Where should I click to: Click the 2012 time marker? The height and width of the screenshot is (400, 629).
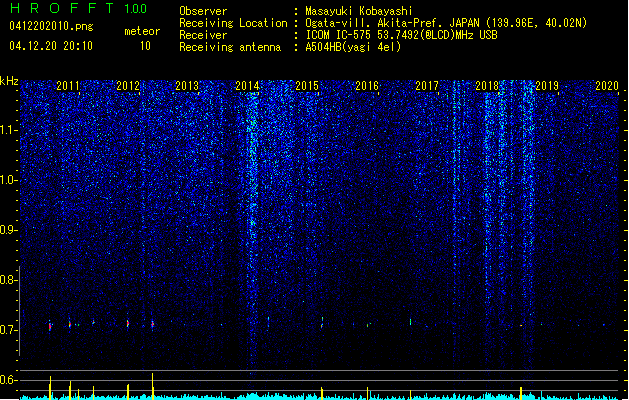point(128,85)
